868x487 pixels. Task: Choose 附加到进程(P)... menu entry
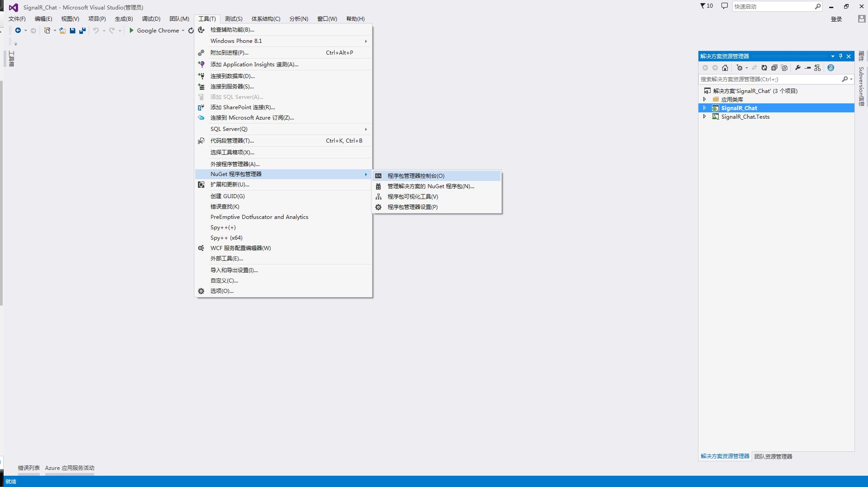(283, 52)
